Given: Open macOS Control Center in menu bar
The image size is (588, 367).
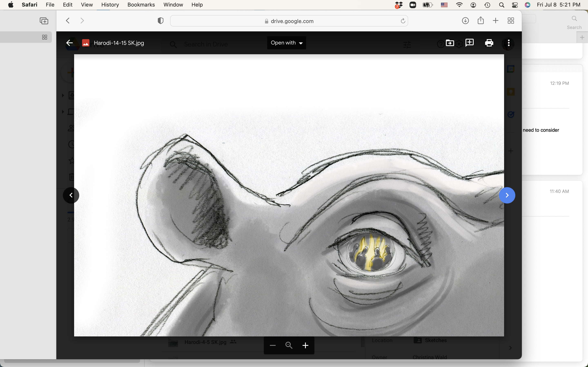Looking at the screenshot, I should [x=515, y=5].
